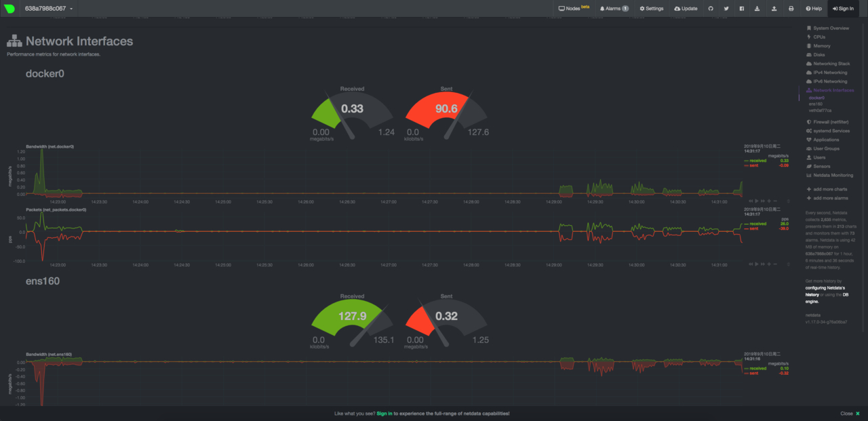Click the print dashboard icon
868x421 pixels.
[x=791, y=9]
